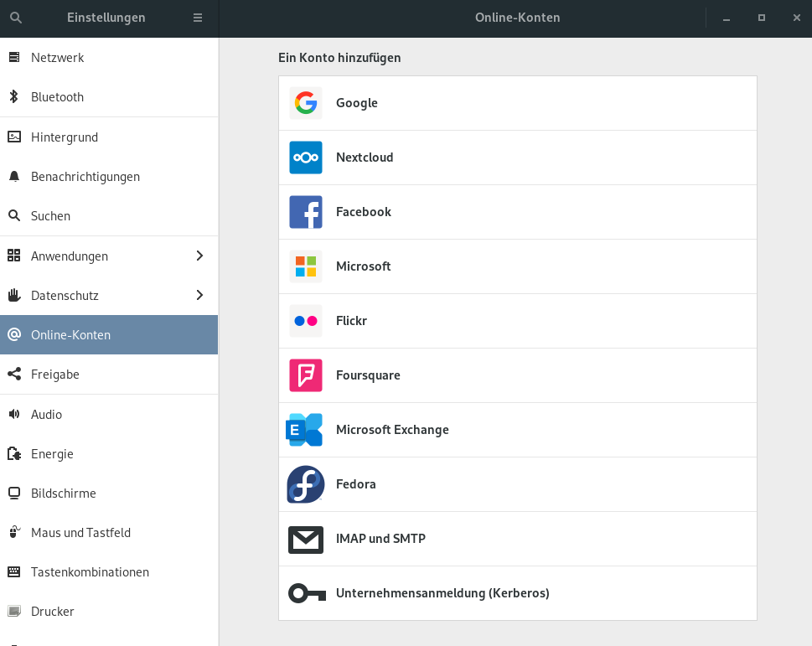This screenshot has width=812, height=646.
Task: Choose the Flickr account row
Action: coord(518,321)
